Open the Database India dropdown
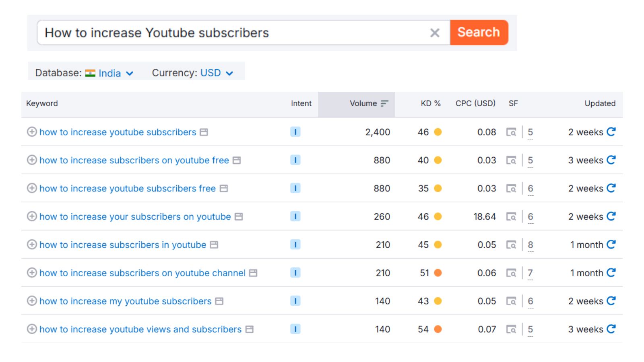Viewport: 644px width, 362px height. click(109, 73)
